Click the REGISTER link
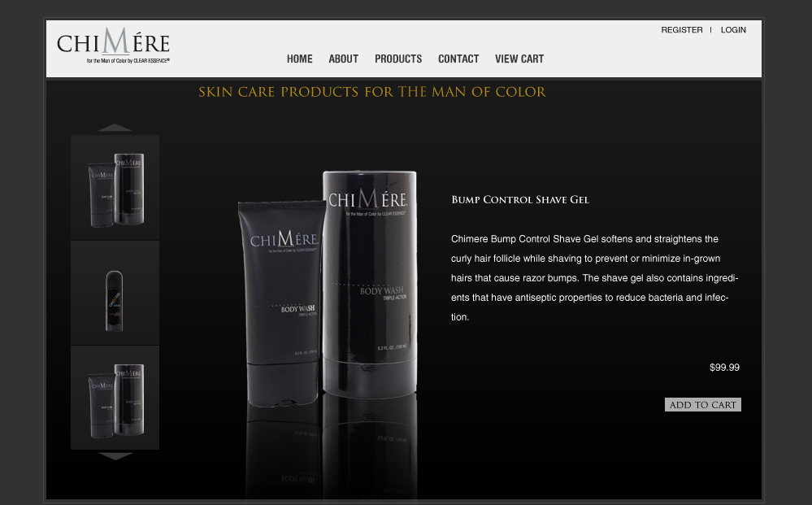This screenshot has height=505, width=812. (x=681, y=30)
